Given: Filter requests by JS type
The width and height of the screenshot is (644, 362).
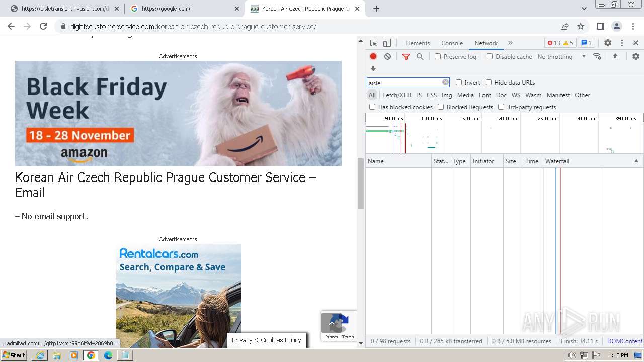Looking at the screenshot, I should 419,95.
